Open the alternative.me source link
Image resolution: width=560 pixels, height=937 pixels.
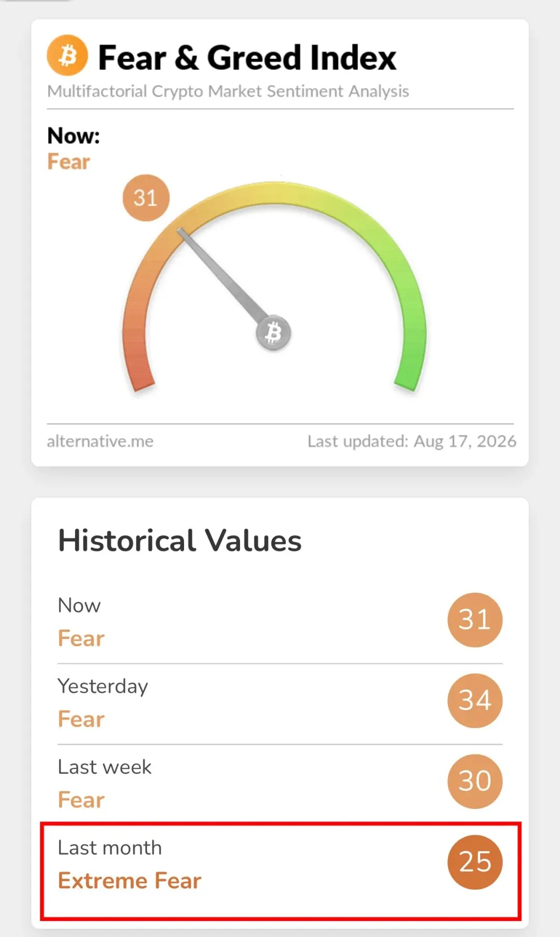pyautogui.click(x=100, y=441)
